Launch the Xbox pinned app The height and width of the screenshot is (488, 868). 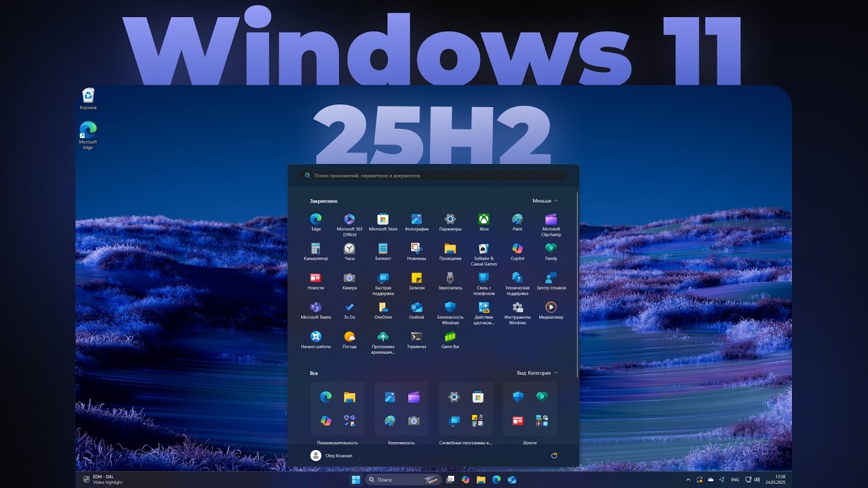point(484,222)
